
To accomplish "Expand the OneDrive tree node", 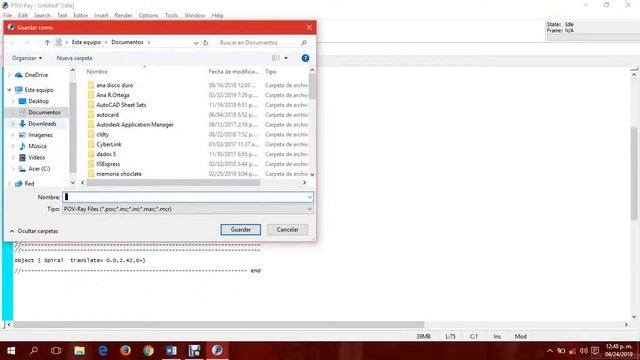I will [9, 75].
